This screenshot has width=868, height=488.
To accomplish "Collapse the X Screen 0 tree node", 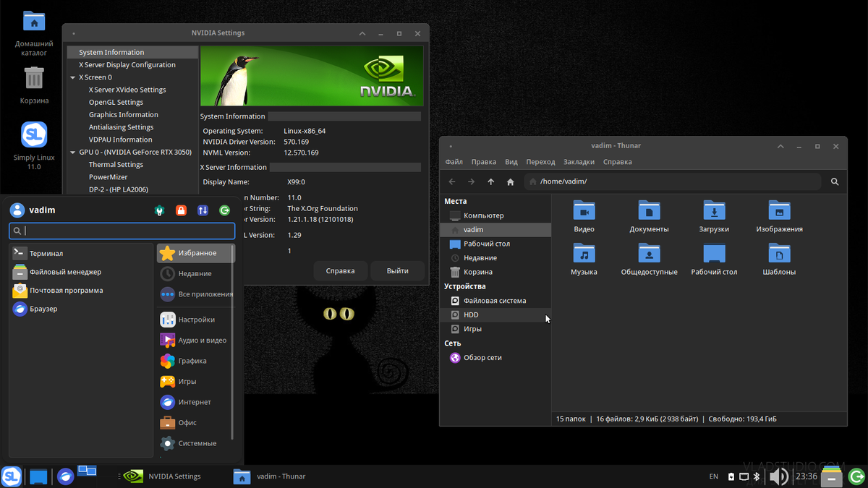I will click(x=72, y=77).
